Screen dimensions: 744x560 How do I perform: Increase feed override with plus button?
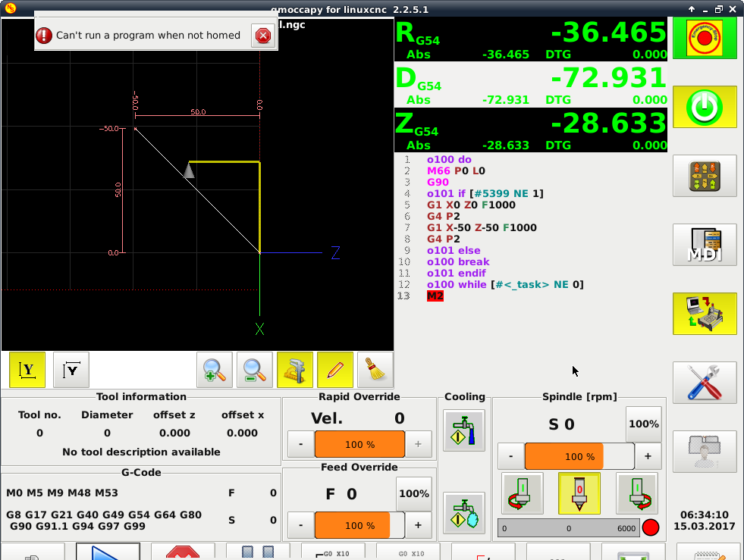pos(418,525)
